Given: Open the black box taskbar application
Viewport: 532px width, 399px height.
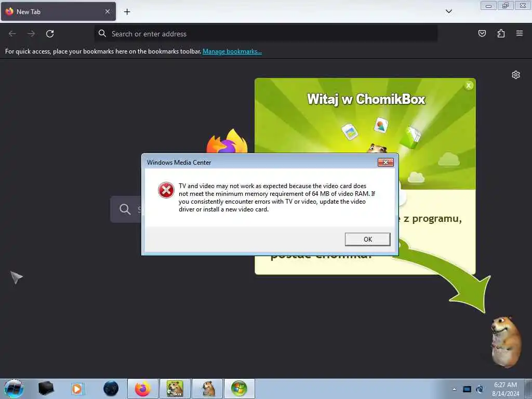Looking at the screenshot, I should point(46,389).
